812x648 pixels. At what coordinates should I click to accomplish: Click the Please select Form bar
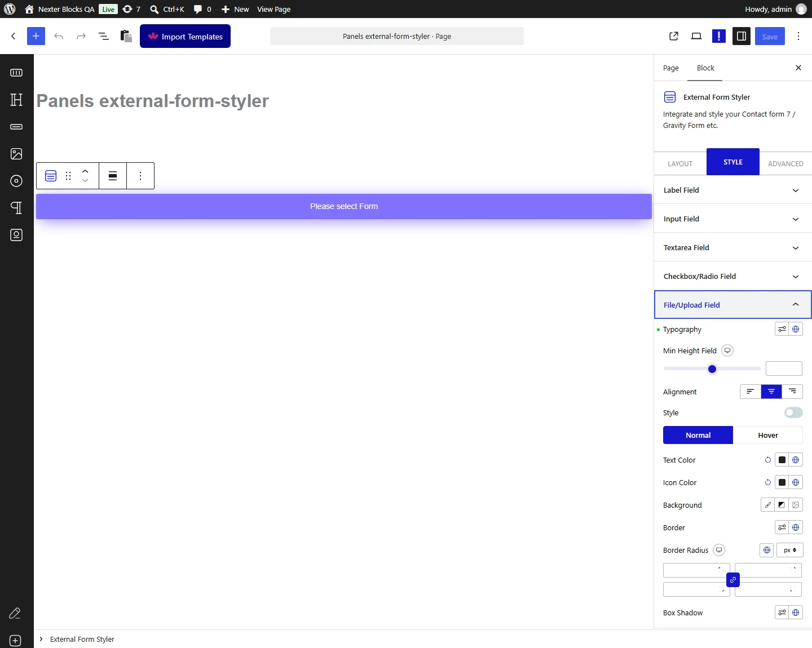[x=344, y=206]
